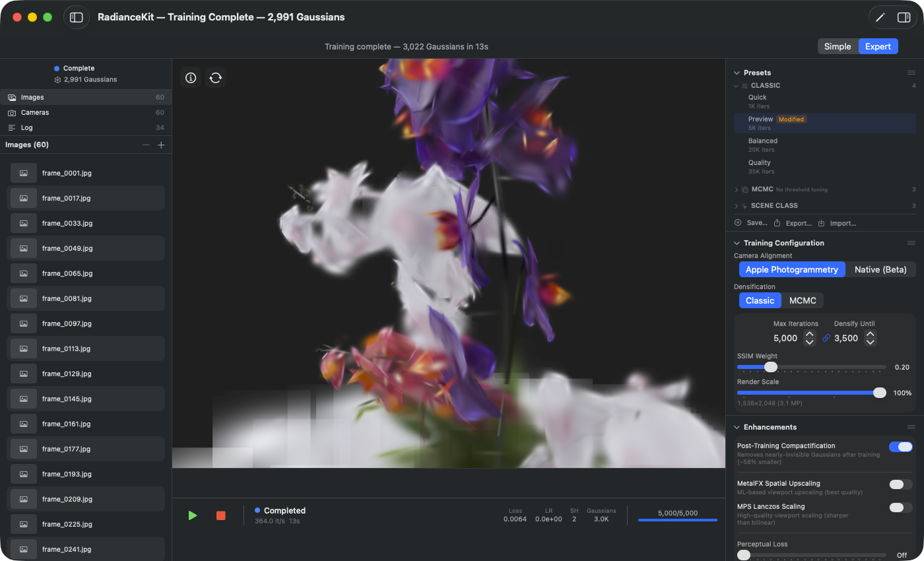Remove image with the minus icon
Viewport: 924px width, 561px height.
pyautogui.click(x=146, y=145)
